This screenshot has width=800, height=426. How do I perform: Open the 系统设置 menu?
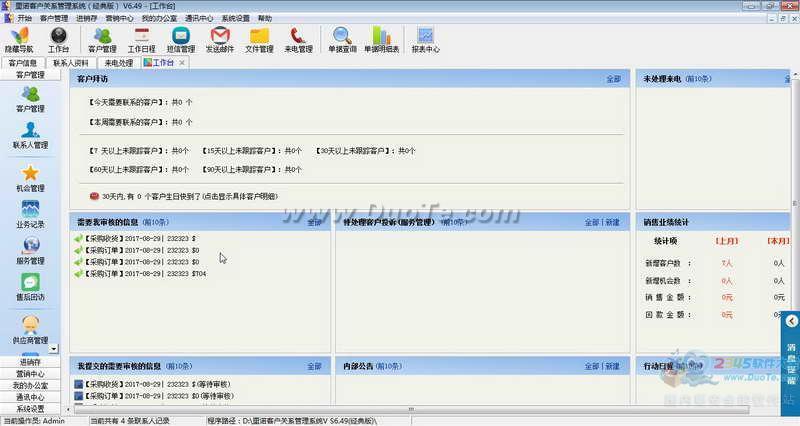pyautogui.click(x=235, y=18)
